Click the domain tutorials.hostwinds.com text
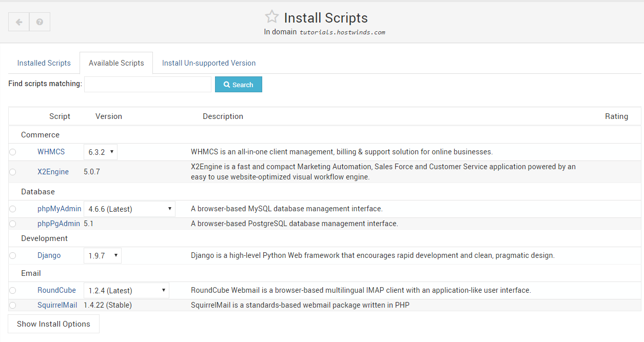This screenshot has height=342, width=644. [342, 32]
